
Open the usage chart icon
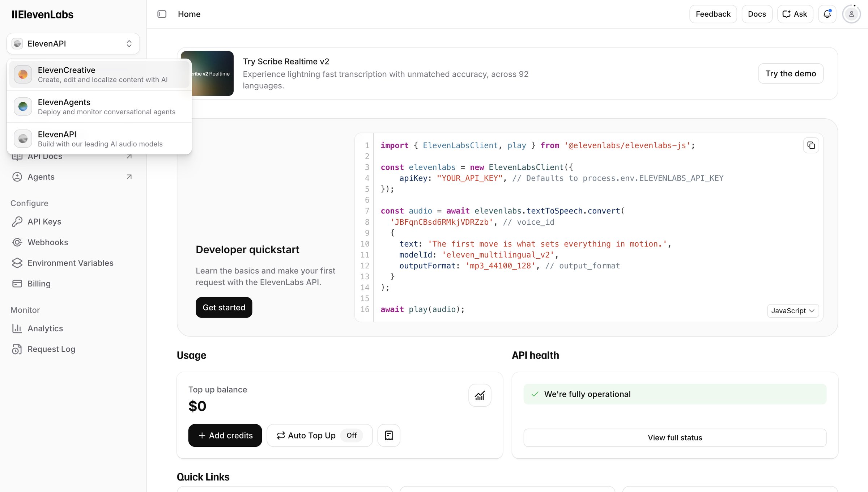click(x=480, y=395)
